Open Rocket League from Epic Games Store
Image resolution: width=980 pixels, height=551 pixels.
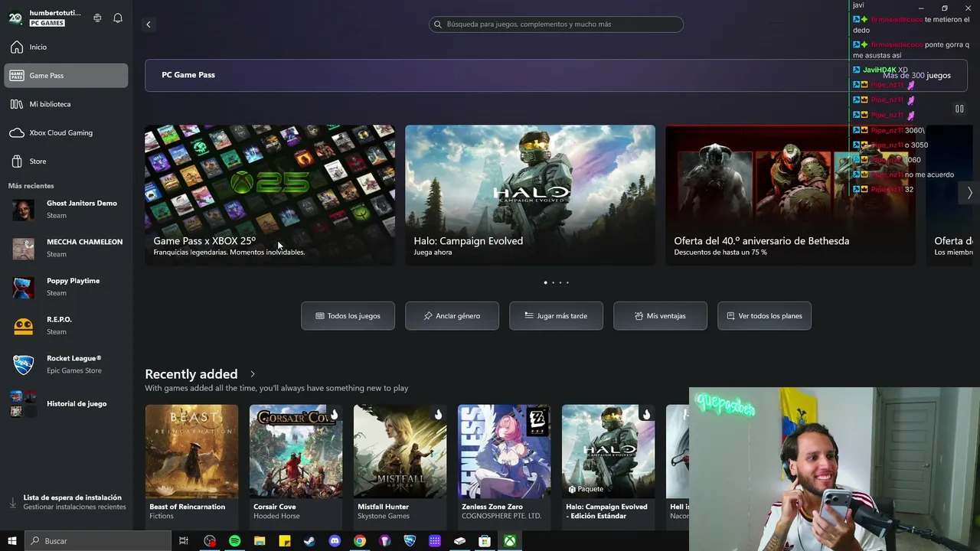click(67, 364)
